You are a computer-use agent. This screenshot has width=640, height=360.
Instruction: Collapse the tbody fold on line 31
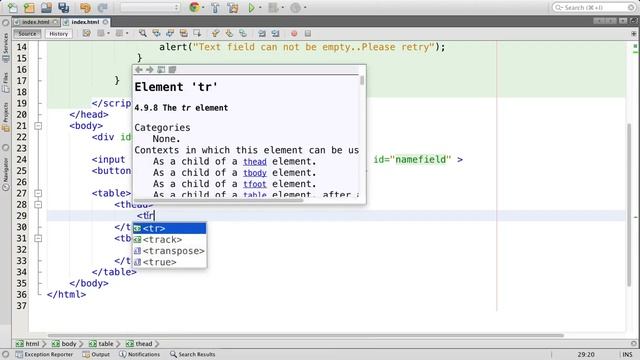pyautogui.click(x=38, y=238)
